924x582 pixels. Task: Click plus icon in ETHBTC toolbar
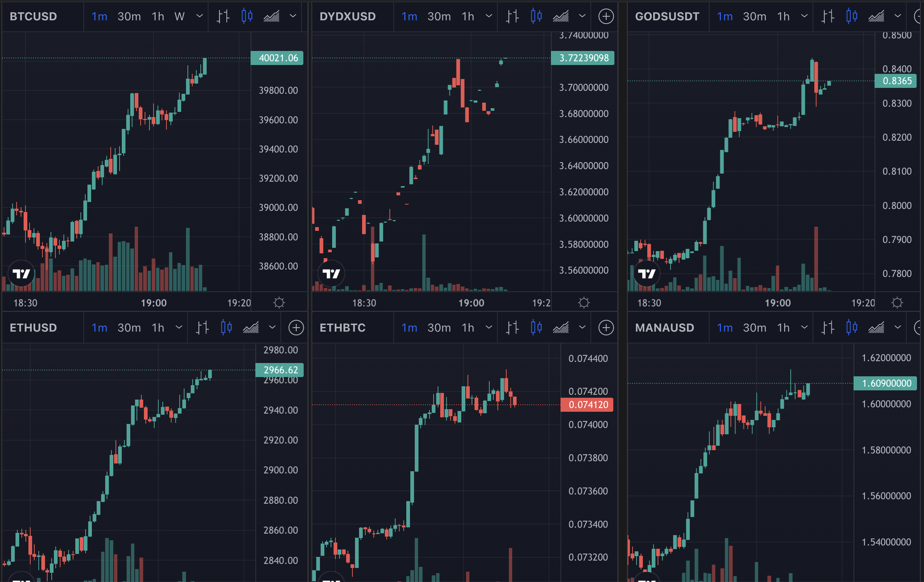(x=606, y=328)
